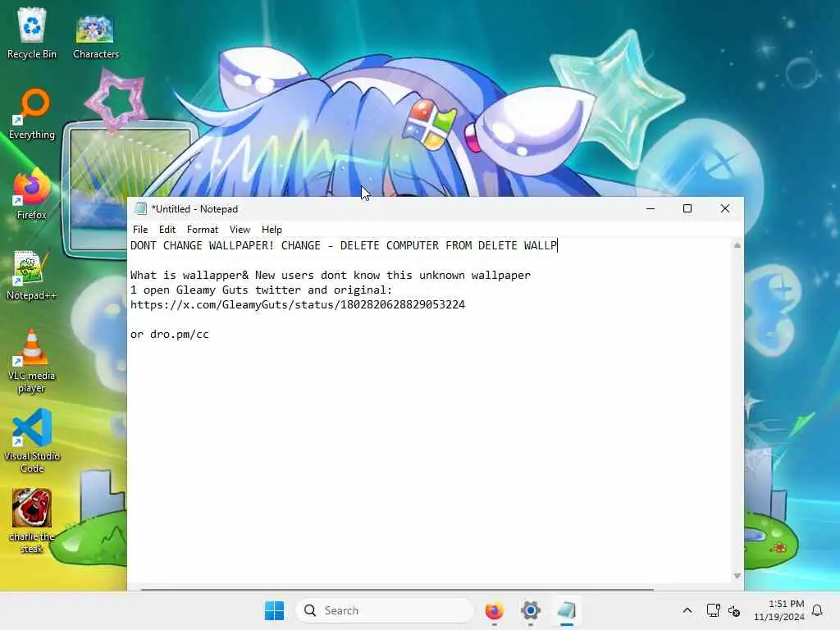Open the Format menu in Notepad
Image resolution: width=840 pixels, height=630 pixels.
[203, 230]
